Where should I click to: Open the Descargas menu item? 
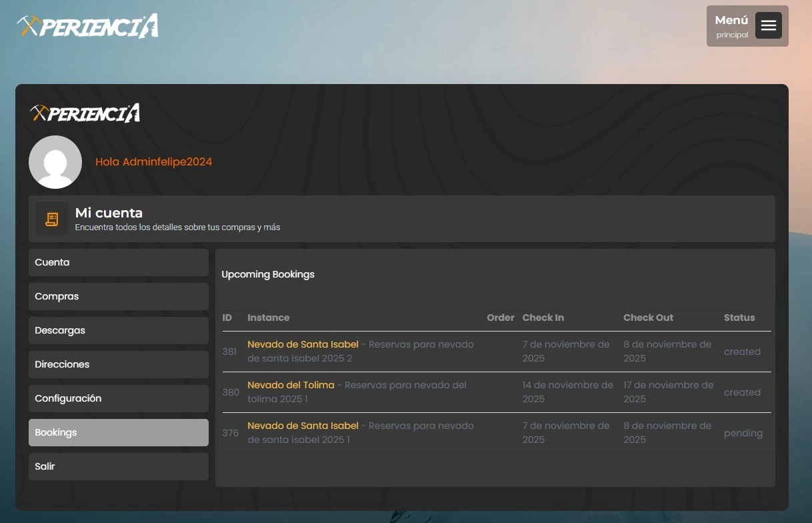click(x=118, y=330)
